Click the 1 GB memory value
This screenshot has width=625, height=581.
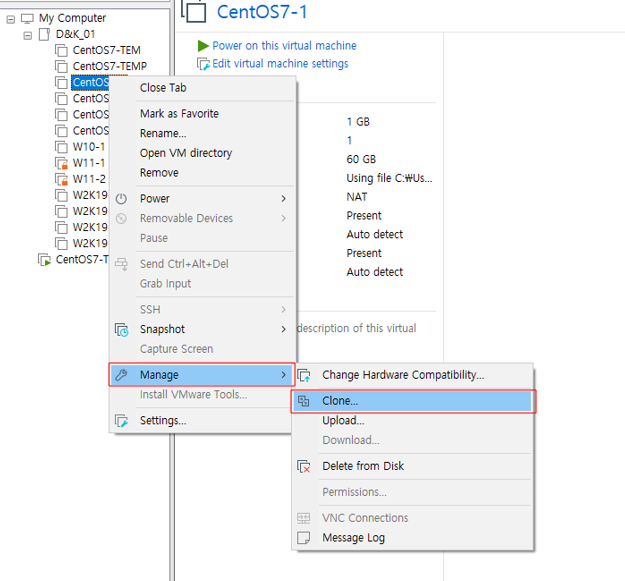point(358,122)
